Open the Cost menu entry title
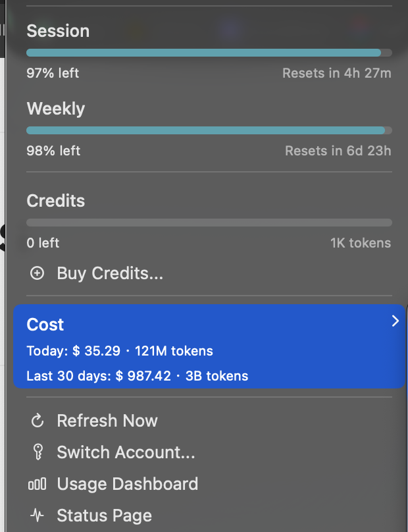The width and height of the screenshot is (408, 532). click(x=45, y=325)
